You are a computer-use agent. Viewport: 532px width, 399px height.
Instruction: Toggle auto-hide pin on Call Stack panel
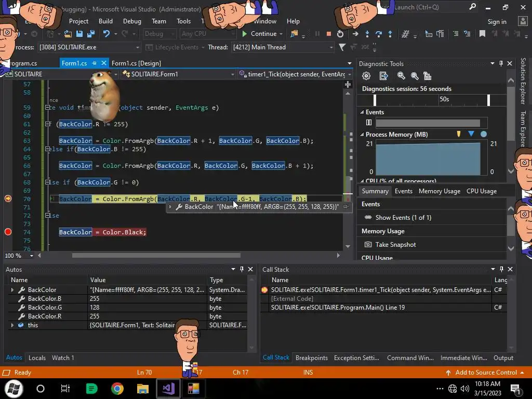click(501, 269)
